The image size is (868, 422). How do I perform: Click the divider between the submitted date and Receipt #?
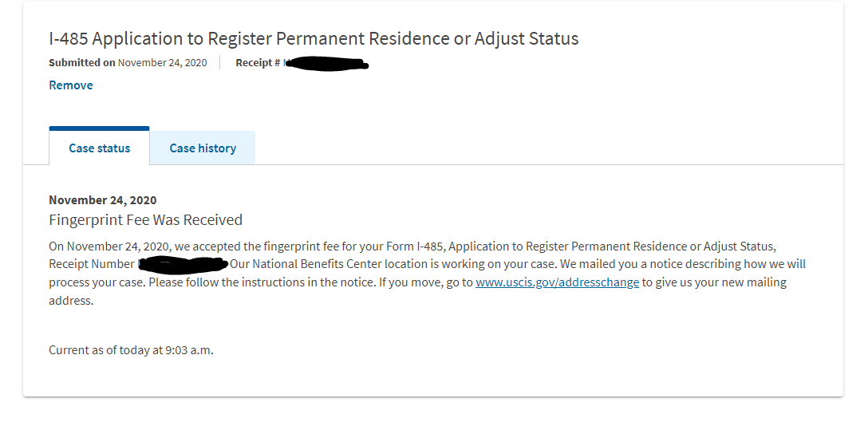point(220,62)
